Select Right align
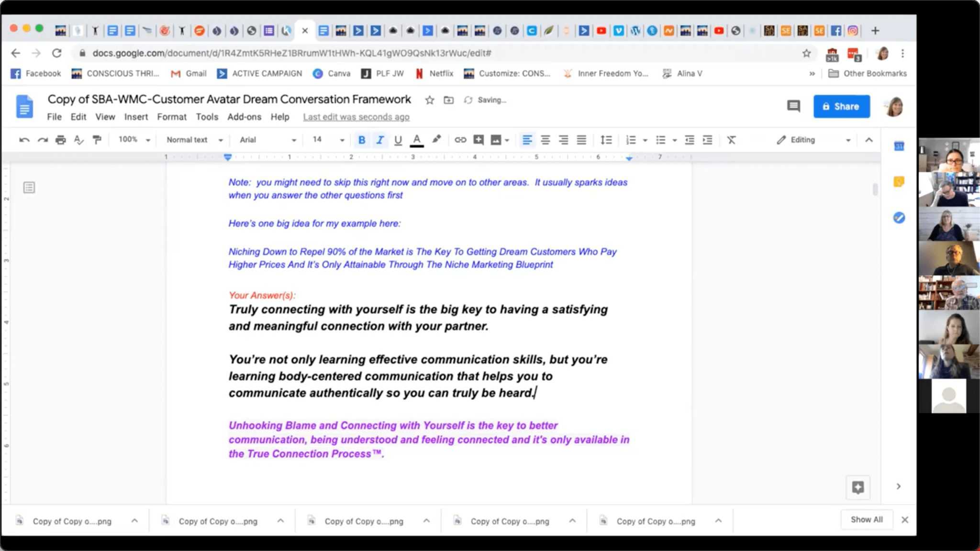 (563, 140)
